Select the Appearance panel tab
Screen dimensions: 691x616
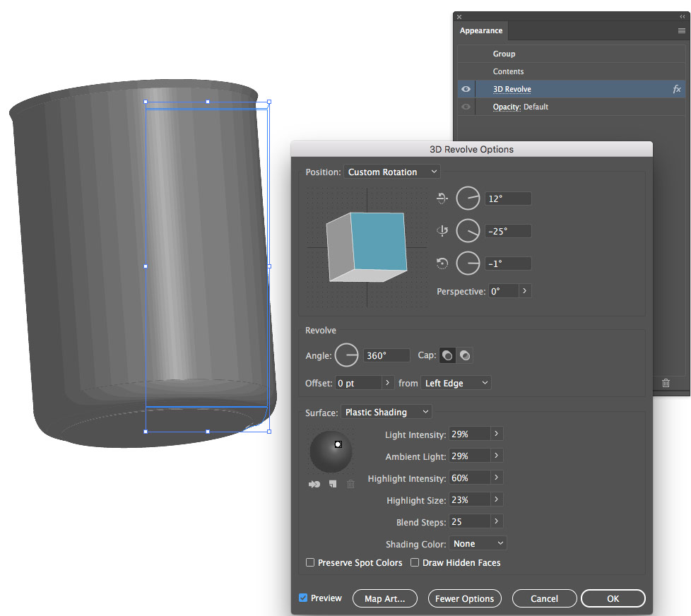pos(481,31)
